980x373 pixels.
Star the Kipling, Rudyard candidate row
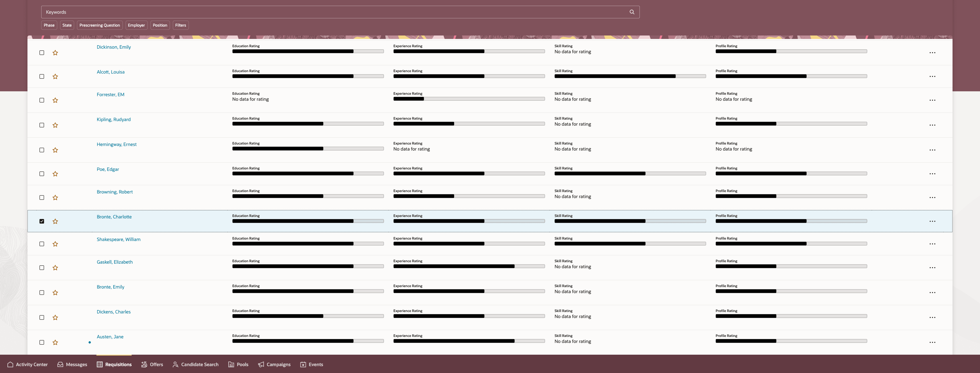point(55,125)
